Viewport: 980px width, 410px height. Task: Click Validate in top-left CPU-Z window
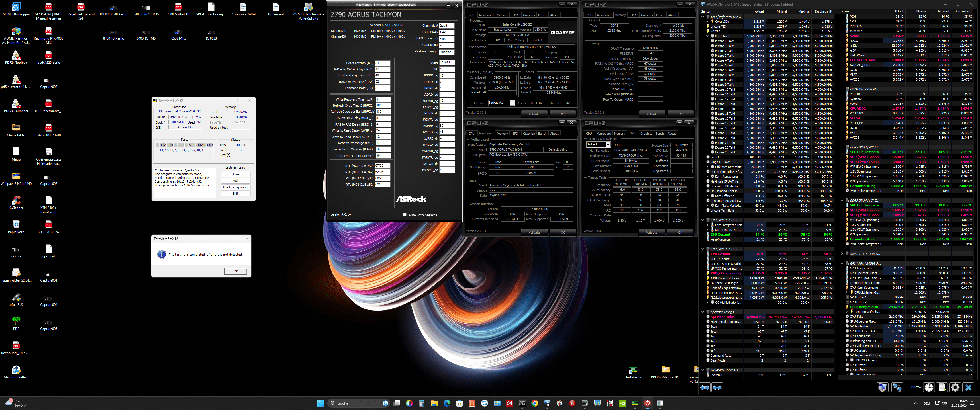pyautogui.click(x=534, y=114)
